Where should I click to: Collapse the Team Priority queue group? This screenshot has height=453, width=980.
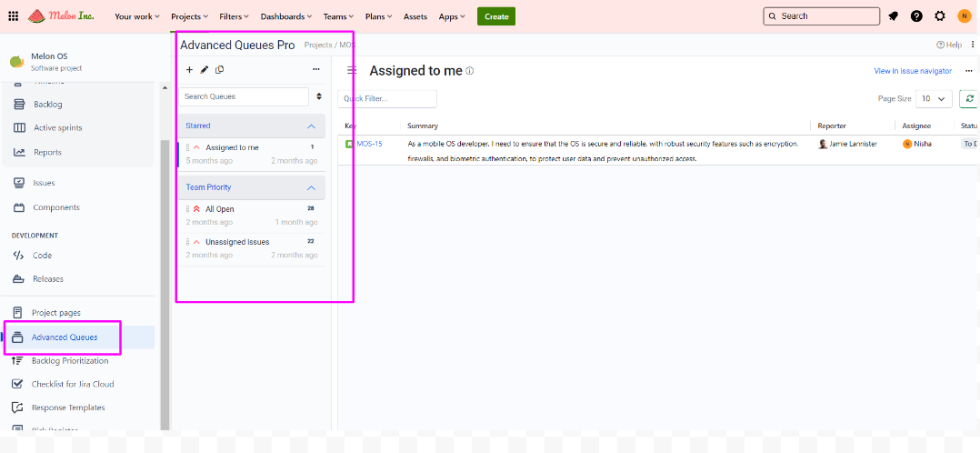click(311, 187)
